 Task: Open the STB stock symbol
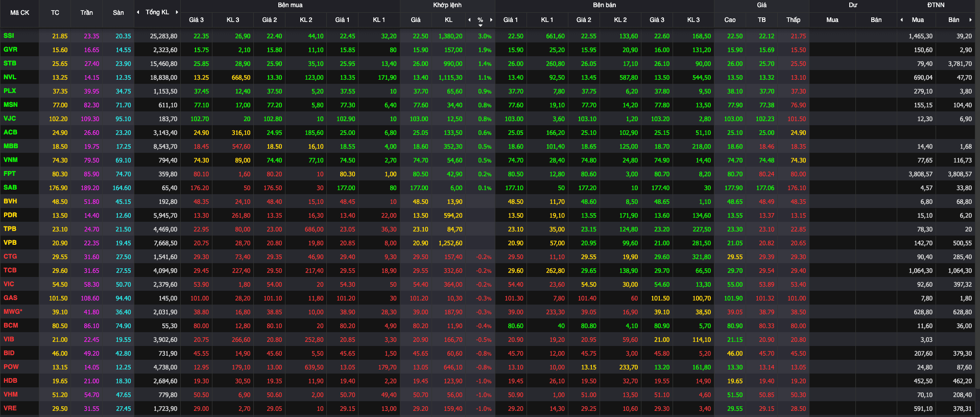[x=10, y=63]
